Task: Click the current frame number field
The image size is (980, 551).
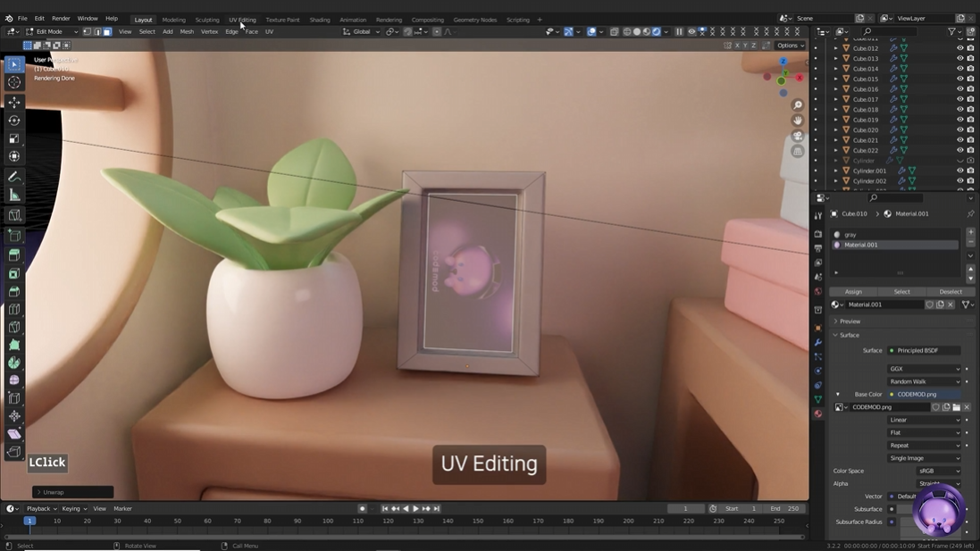Action: click(x=685, y=508)
